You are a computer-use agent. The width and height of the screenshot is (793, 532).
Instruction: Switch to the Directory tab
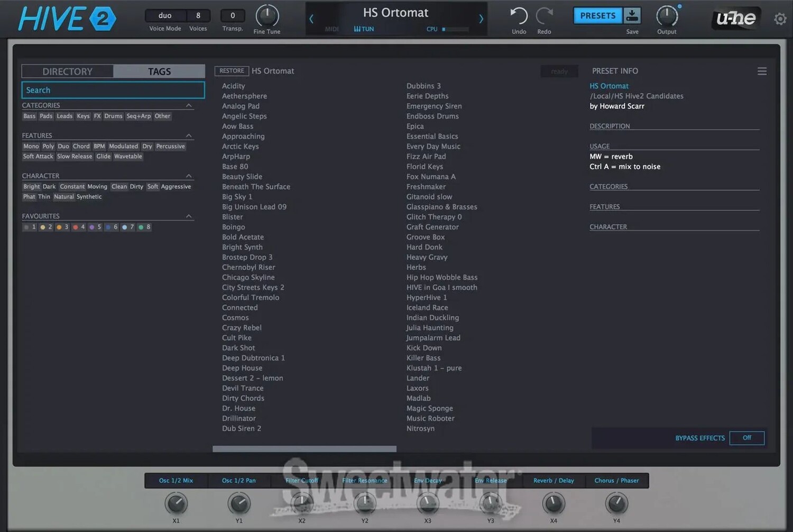(67, 71)
